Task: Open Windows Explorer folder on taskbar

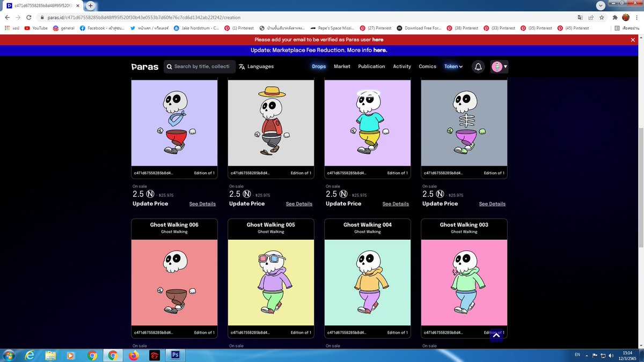Action: [50, 355]
